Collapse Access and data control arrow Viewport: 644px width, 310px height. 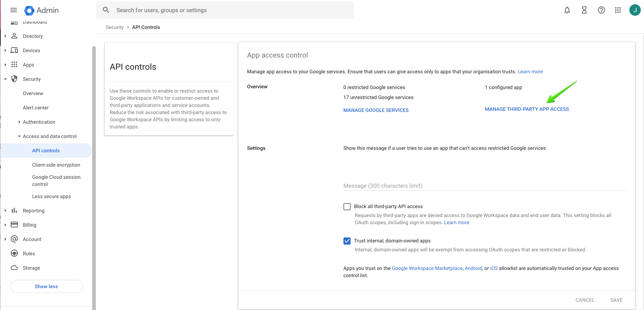pyautogui.click(x=19, y=136)
